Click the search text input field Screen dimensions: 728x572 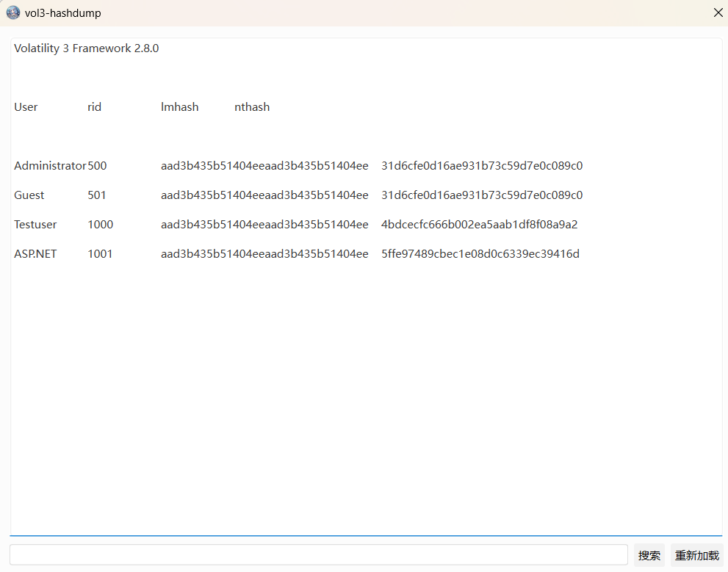click(x=319, y=555)
